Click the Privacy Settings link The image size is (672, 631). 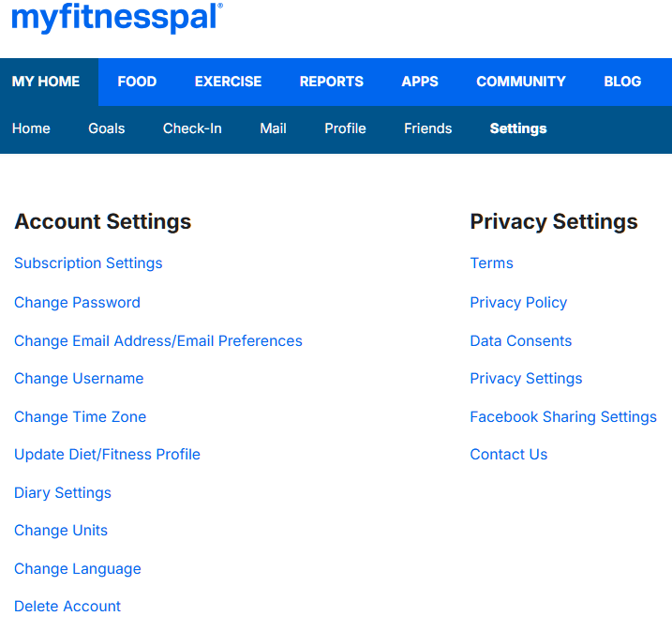(526, 379)
